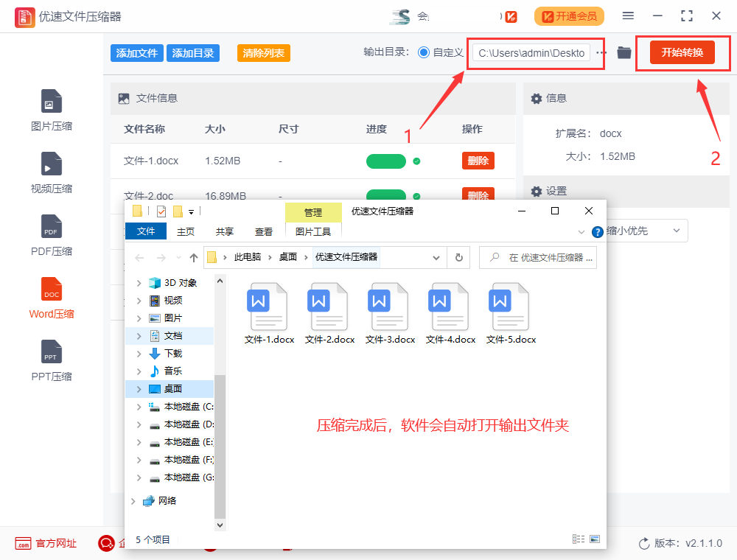Screen dimensions: 737x560
Task: Select the 自定义 output directory radio button
Action: 424,52
